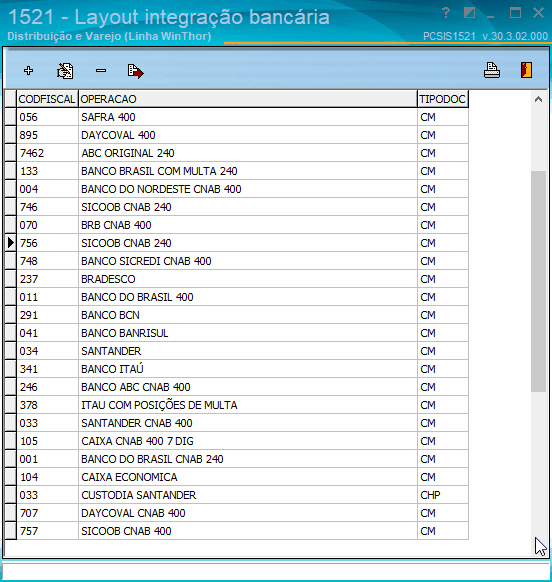Viewport: 552px width, 582px height.
Task: Select the BANCO BCN row
Action: (236, 315)
